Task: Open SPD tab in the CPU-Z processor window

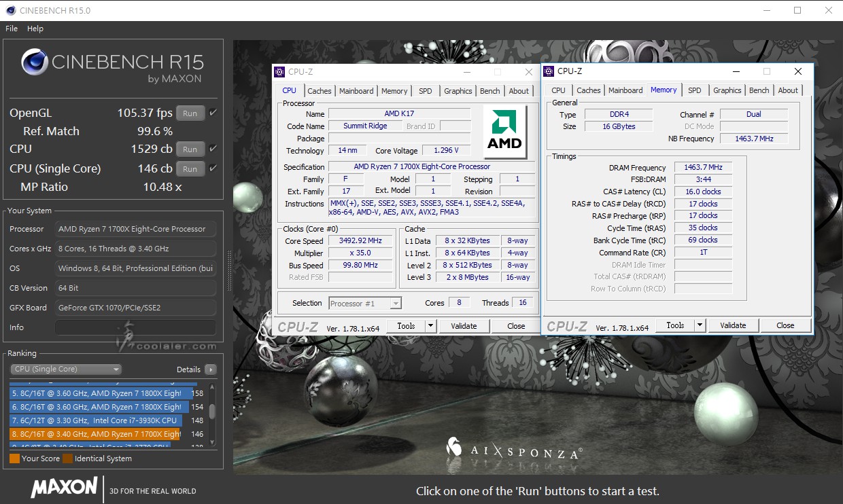Action: tap(426, 91)
